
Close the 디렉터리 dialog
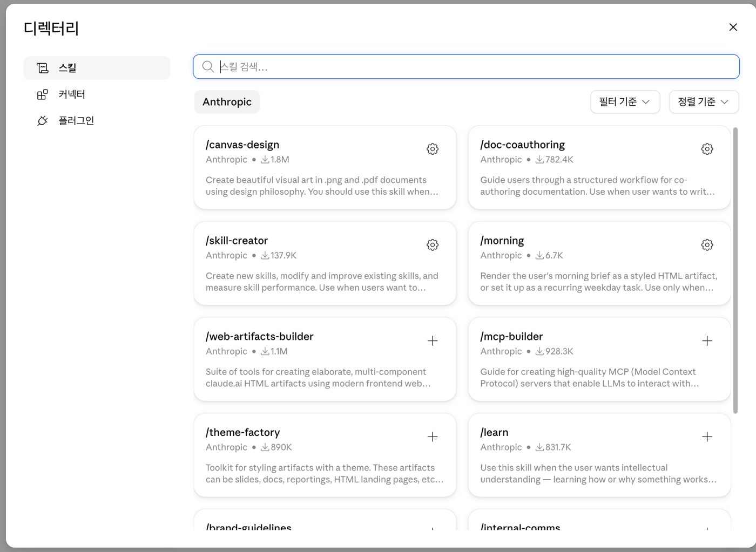(733, 27)
